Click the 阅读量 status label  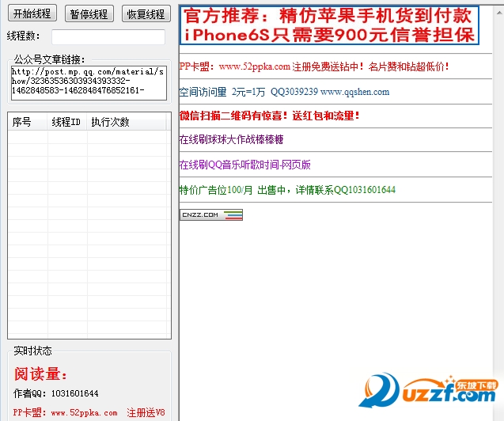pyautogui.click(x=40, y=374)
